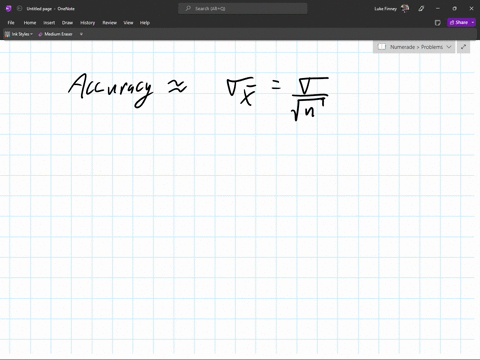Image resolution: width=480 pixels, height=360 pixels.
Task: Switch to the History tab
Action: [88, 23]
